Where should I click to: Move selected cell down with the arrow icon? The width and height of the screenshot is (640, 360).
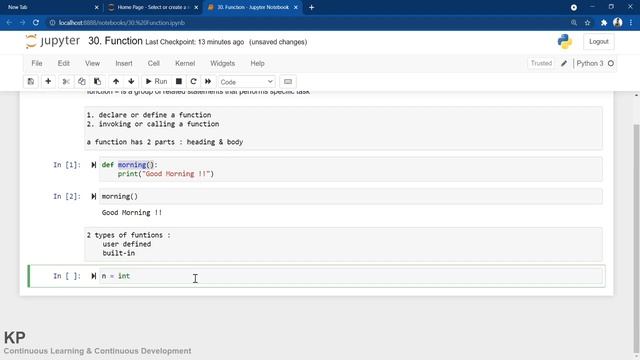(x=131, y=82)
